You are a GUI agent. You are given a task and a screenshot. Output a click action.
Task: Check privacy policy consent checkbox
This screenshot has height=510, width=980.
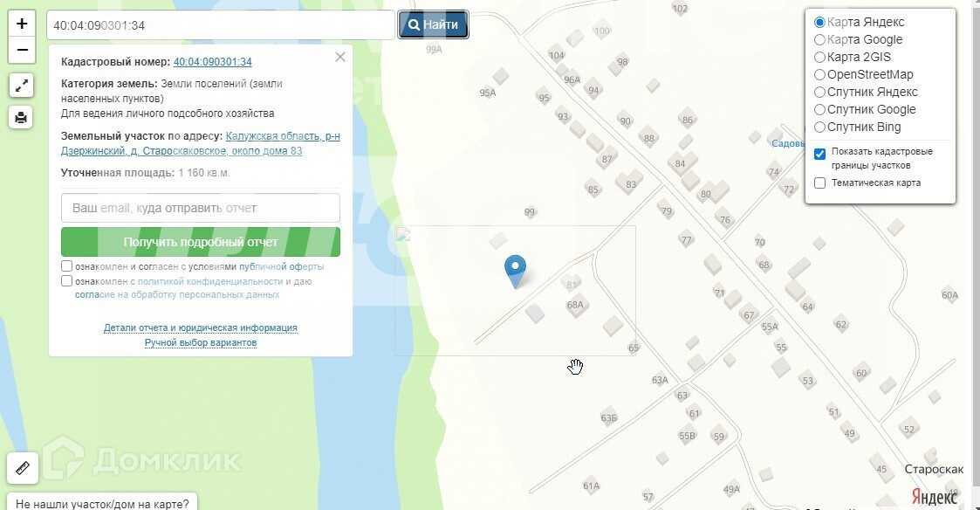click(x=67, y=281)
